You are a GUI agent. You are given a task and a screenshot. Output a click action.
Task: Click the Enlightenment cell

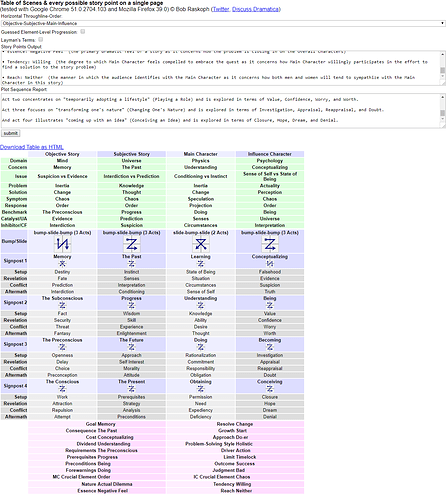click(131, 333)
